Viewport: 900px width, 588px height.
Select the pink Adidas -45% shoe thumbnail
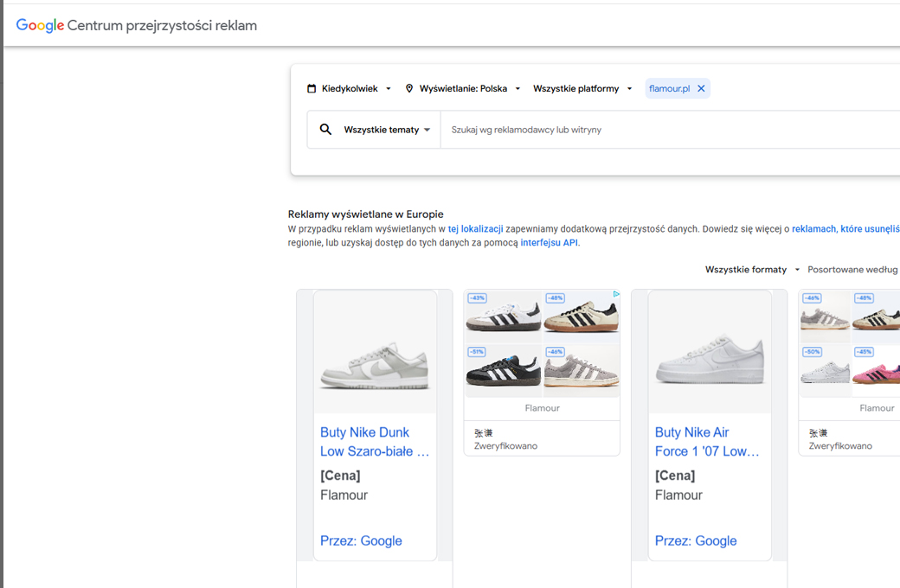pyautogui.click(x=876, y=371)
